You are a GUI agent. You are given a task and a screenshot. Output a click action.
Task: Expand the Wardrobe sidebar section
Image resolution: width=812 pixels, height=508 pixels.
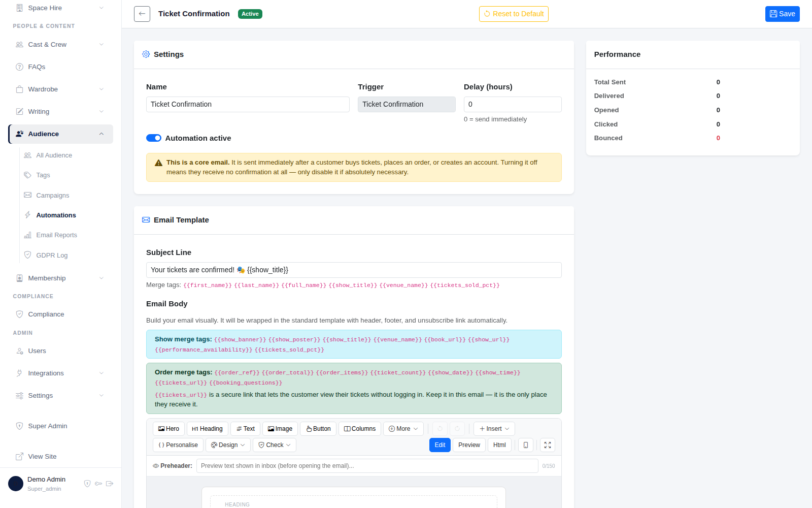pyautogui.click(x=60, y=89)
